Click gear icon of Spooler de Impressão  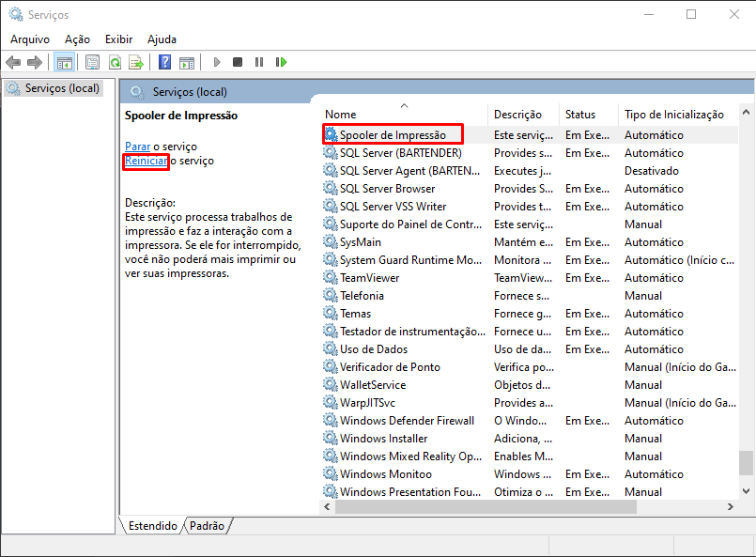[331, 135]
